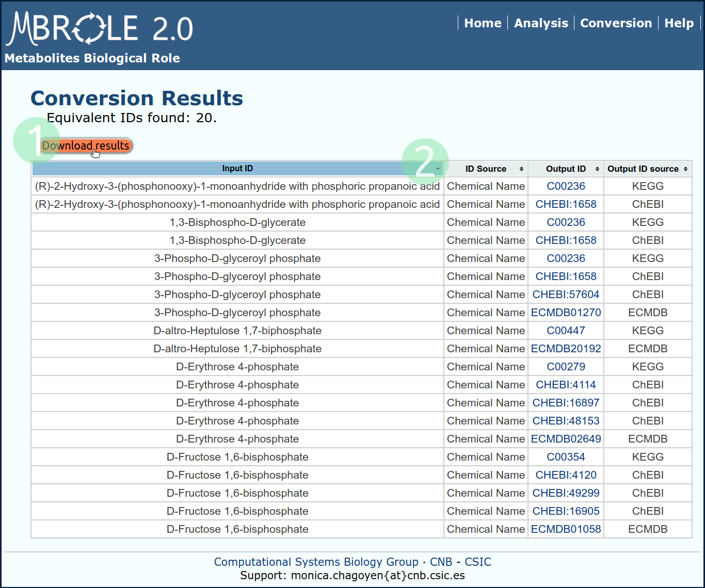Open the CHEBI:49299 link
Screen dimensions: 705x588
566,493
